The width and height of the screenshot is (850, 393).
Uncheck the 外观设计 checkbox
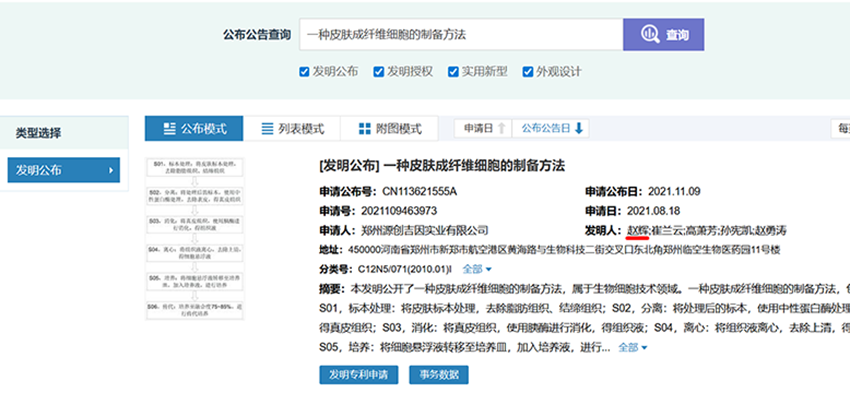pos(527,72)
